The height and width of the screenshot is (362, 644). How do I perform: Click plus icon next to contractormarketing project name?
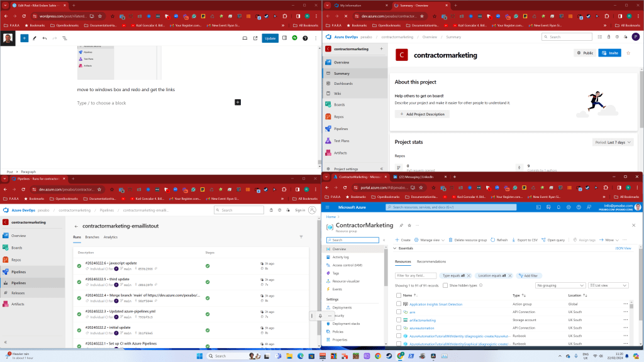(x=382, y=49)
